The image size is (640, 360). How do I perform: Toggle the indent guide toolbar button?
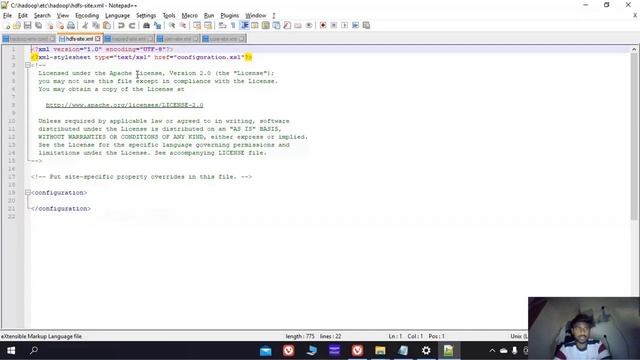244,25
